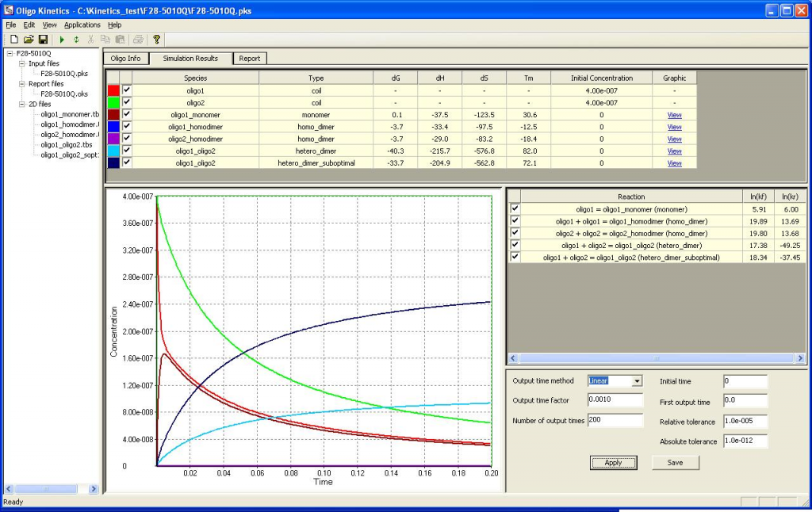Click the Print toolbar icon

point(138,39)
